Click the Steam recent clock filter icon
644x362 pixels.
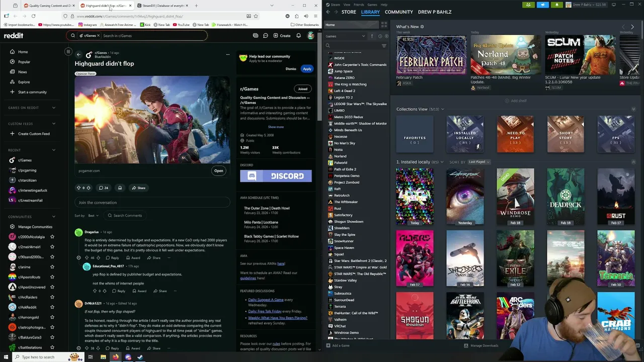380,36
